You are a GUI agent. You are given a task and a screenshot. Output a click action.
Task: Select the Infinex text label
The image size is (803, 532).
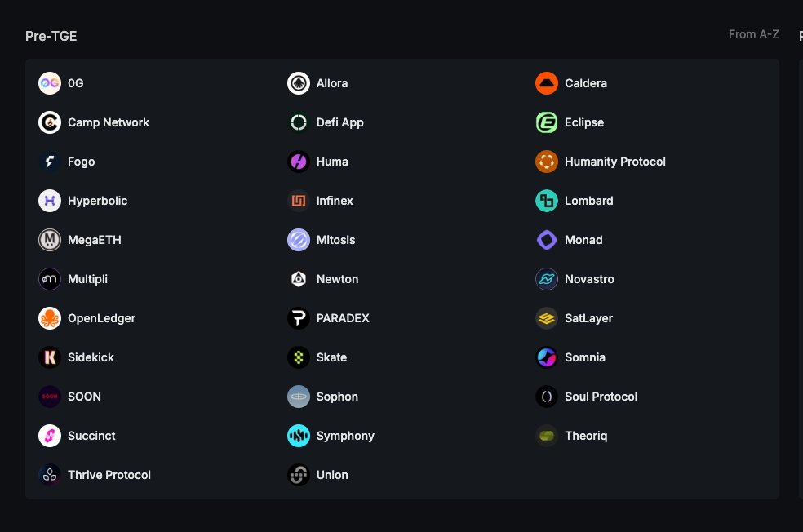(x=335, y=201)
